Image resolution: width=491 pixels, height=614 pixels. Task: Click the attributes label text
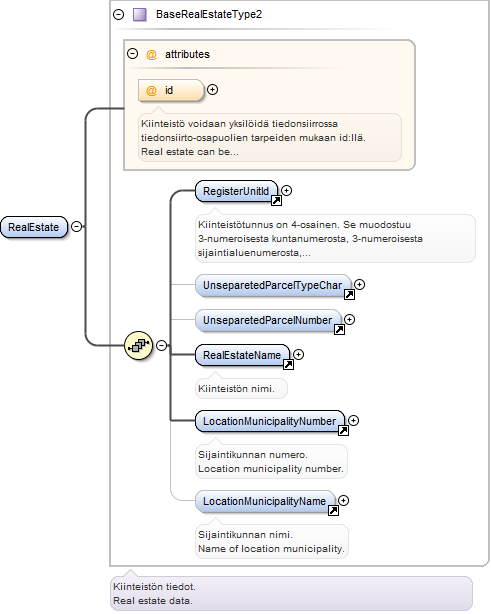[x=188, y=54]
